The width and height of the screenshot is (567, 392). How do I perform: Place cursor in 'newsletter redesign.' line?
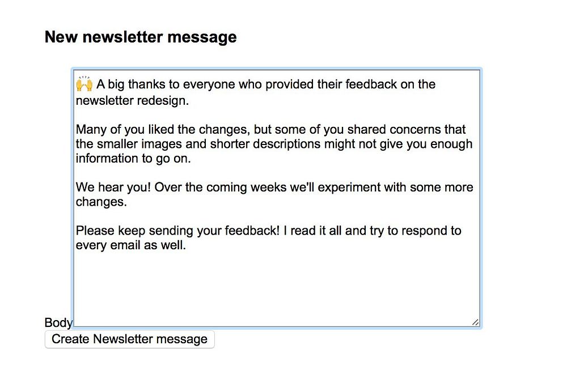132,100
